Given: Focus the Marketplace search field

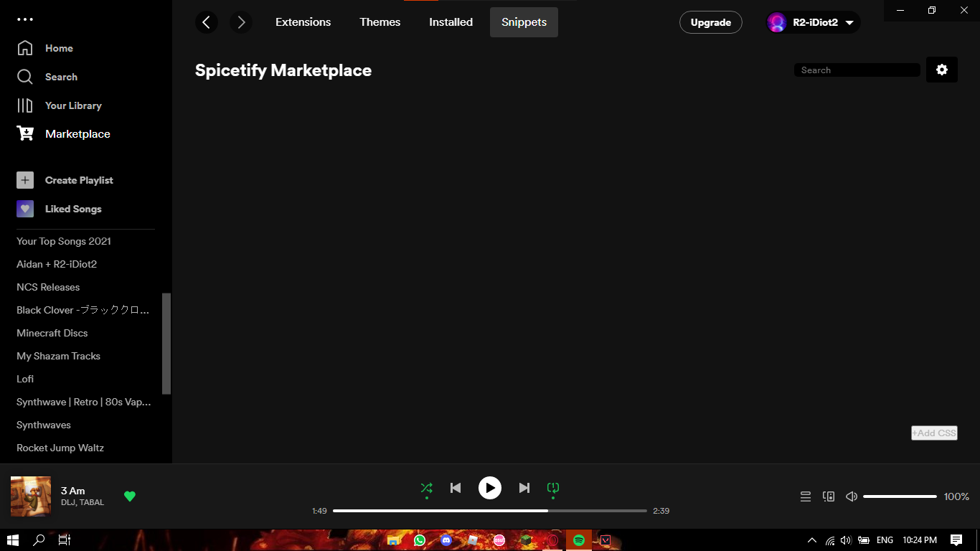Looking at the screenshot, I should point(857,70).
